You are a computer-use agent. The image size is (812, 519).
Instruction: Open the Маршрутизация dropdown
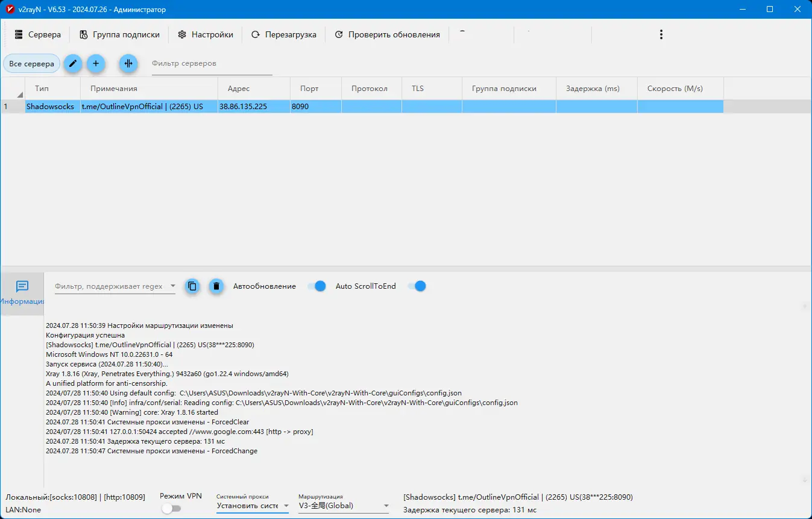(344, 506)
